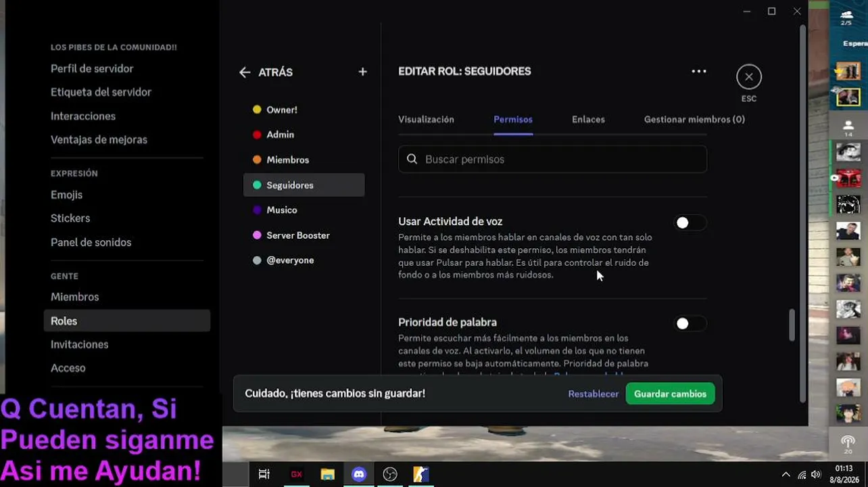This screenshot has width=868, height=487.
Task: Select Roles in the settings sidebar
Action: pyautogui.click(x=127, y=321)
